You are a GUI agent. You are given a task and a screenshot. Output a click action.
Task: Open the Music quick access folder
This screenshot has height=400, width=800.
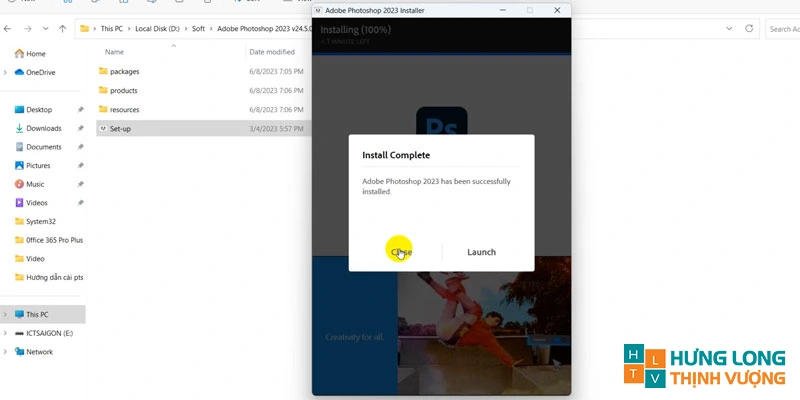[x=35, y=184]
